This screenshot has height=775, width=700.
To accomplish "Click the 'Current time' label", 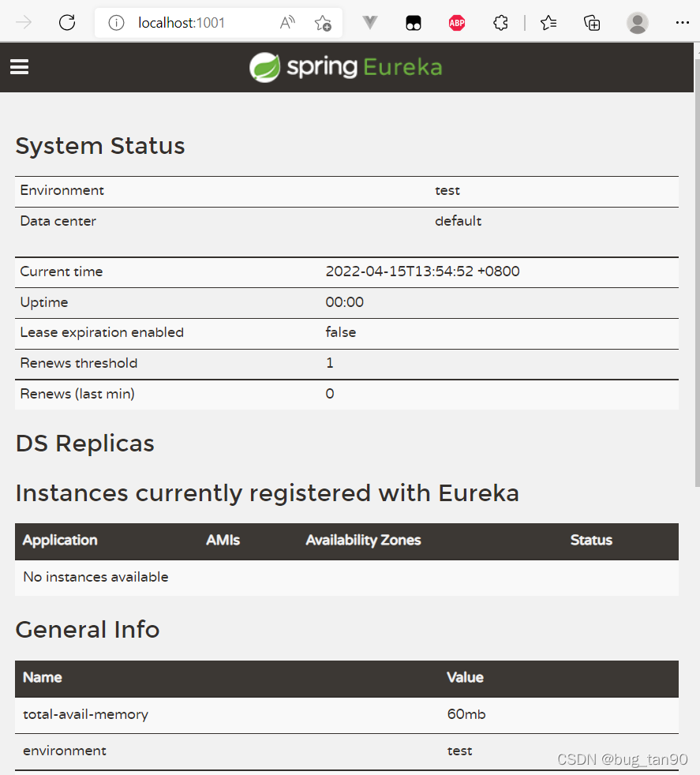I will (x=62, y=271).
